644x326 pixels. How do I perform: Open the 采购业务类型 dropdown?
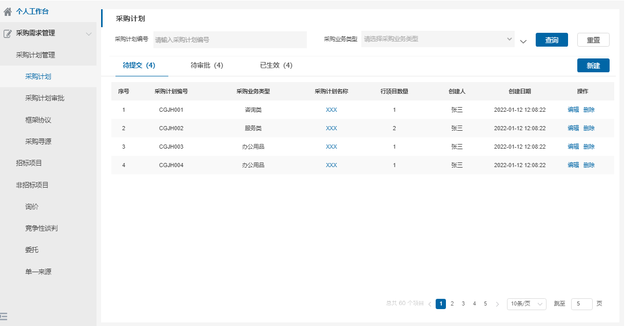coord(438,39)
